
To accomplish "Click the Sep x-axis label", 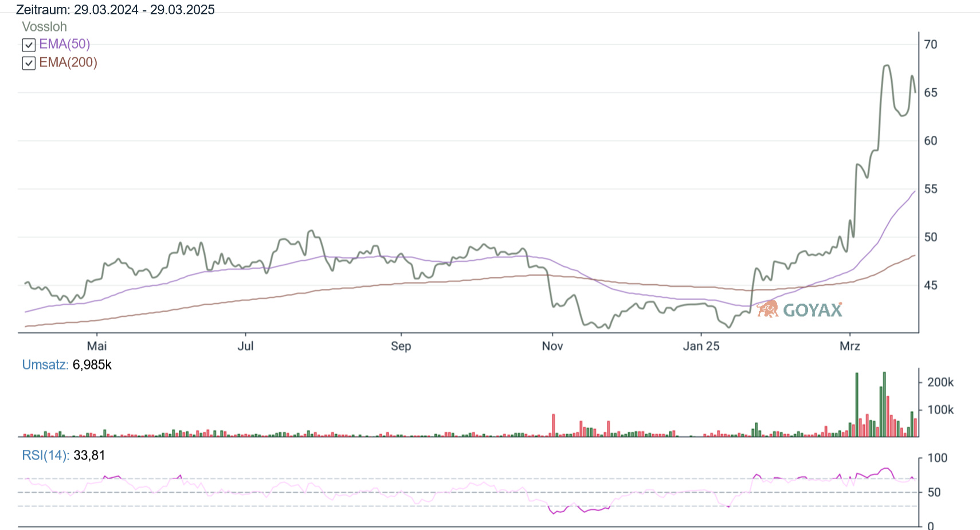I will pos(401,346).
